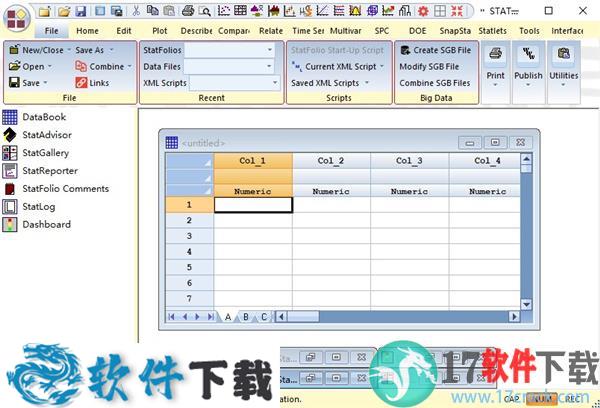This screenshot has height=408, width=600.
Task: Expand the Saved XML Scripts dropdown
Action: click(367, 83)
